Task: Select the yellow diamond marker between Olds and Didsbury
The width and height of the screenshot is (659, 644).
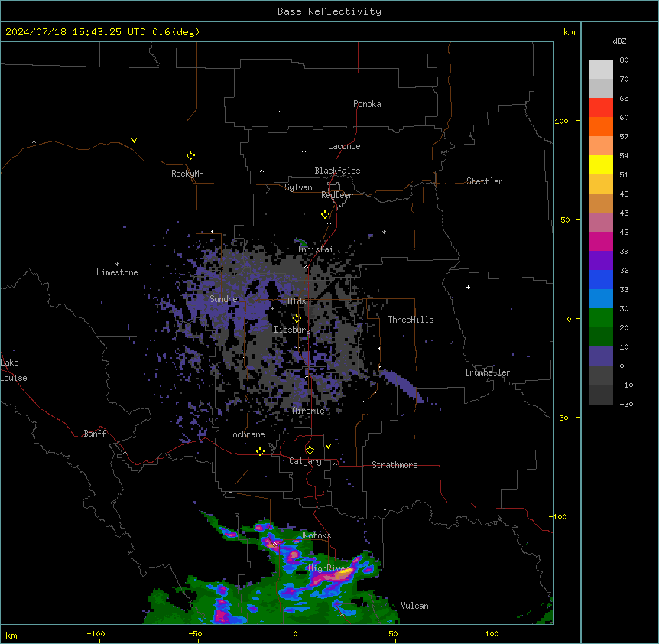Action: pyautogui.click(x=297, y=319)
